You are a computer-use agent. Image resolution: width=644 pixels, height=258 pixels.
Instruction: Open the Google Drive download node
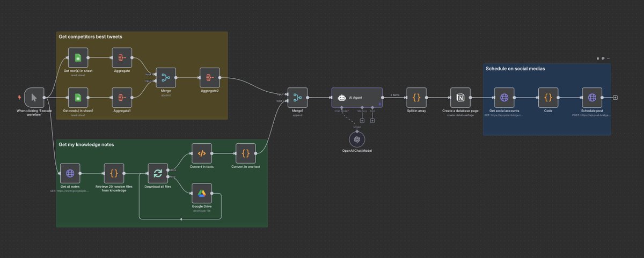pos(202,193)
